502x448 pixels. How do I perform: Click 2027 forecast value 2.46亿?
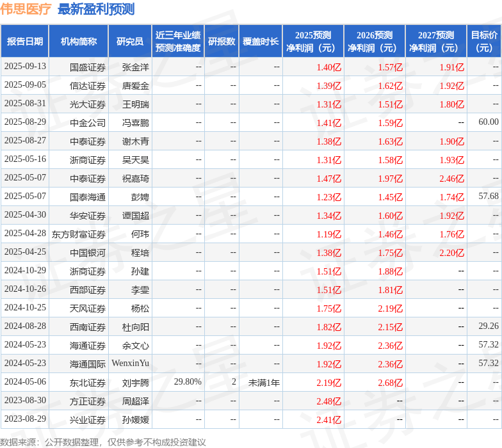[x=452, y=179]
